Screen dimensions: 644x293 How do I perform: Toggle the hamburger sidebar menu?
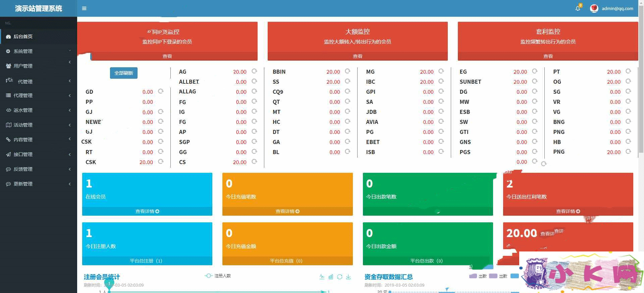click(84, 8)
